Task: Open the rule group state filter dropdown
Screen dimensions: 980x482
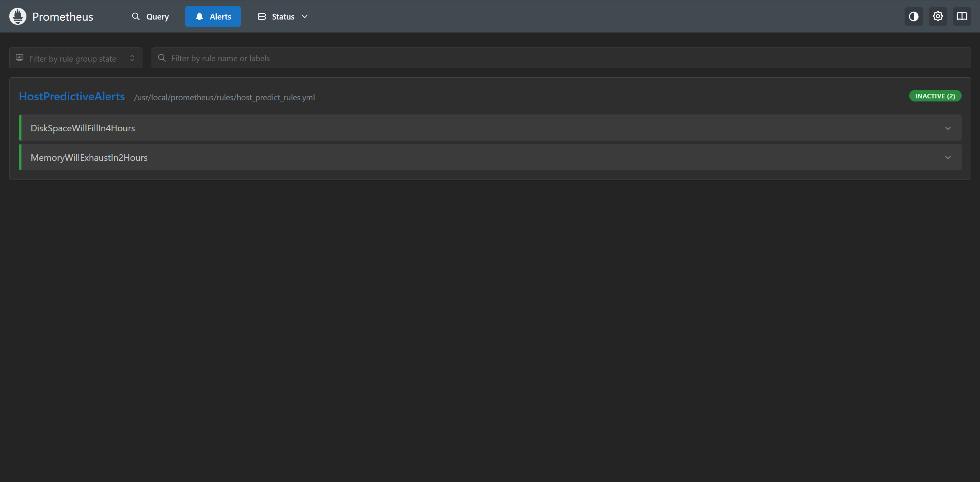Action: click(76, 58)
